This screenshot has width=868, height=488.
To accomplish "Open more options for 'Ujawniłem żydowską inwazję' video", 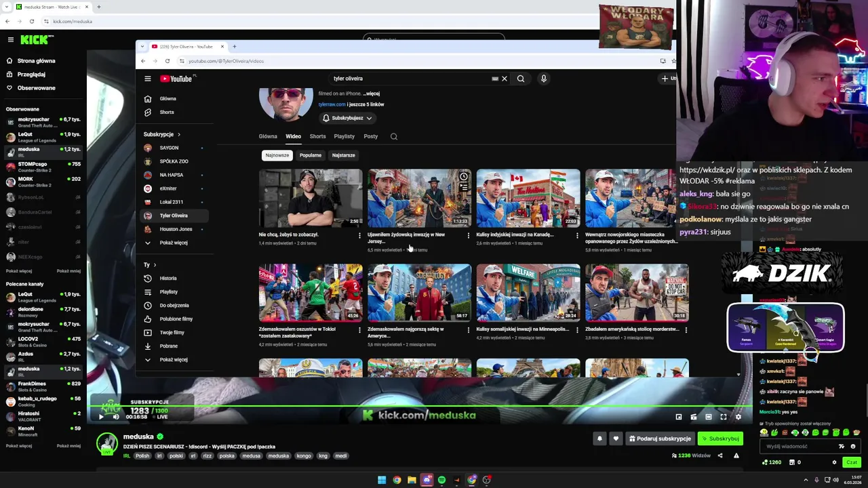I will 468,236.
